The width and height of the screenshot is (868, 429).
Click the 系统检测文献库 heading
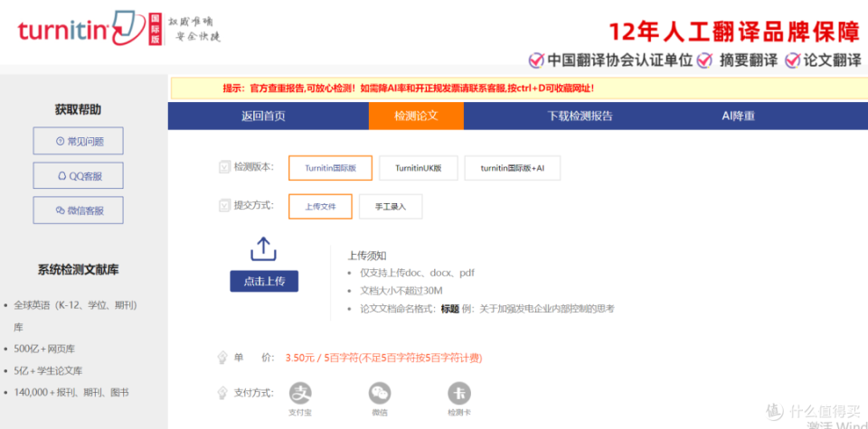(78, 270)
